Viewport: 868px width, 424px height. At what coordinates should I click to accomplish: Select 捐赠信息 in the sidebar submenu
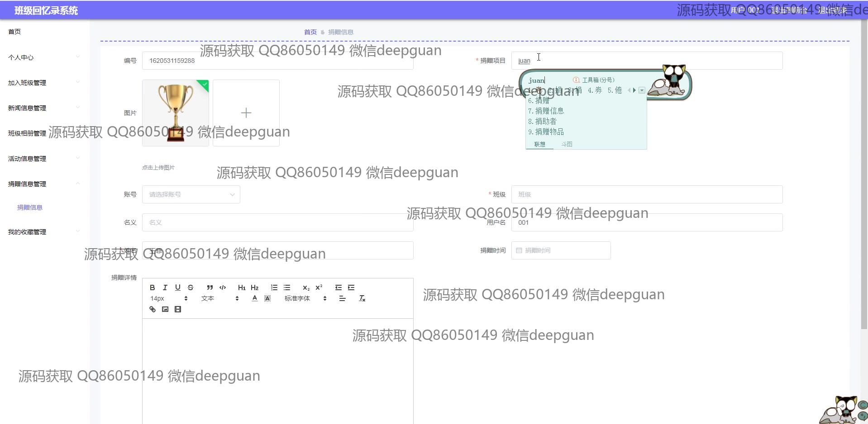pyautogui.click(x=30, y=207)
